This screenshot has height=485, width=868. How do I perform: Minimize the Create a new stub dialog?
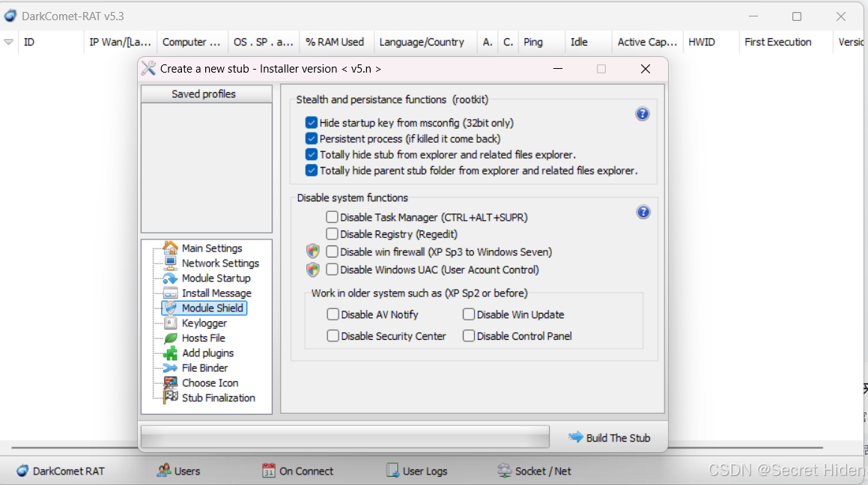click(x=558, y=69)
